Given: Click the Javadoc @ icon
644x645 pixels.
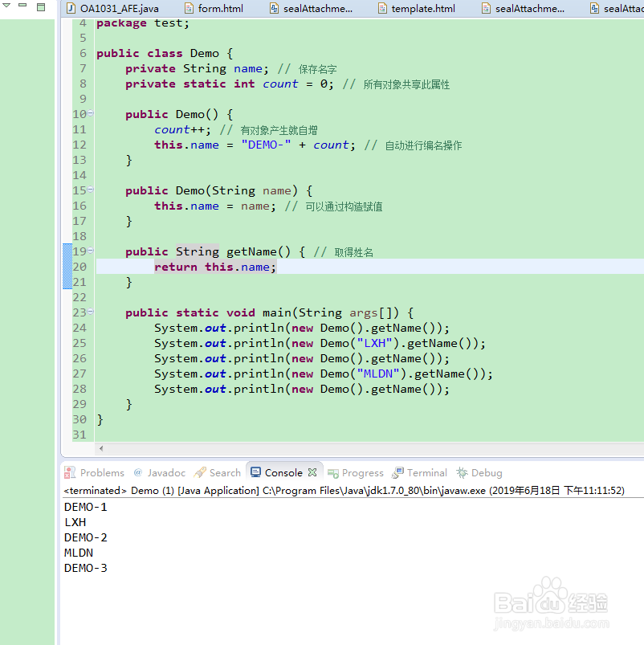Looking at the screenshot, I should point(138,472).
